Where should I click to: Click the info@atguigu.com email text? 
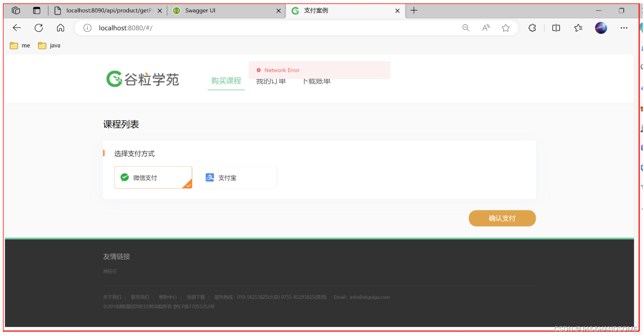click(370, 297)
